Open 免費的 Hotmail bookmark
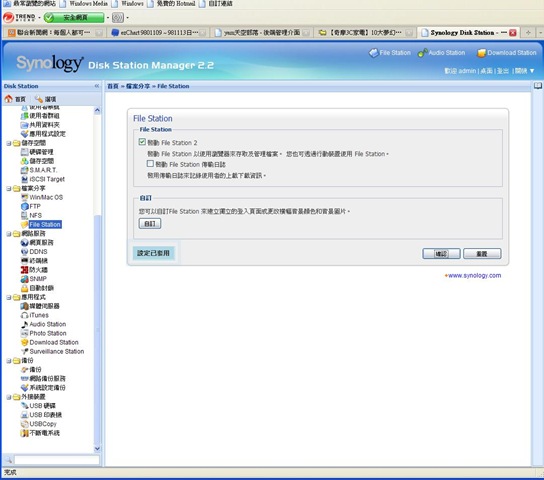Image resolution: width=544 pixels, height=480 pixels. pos(172,3)
